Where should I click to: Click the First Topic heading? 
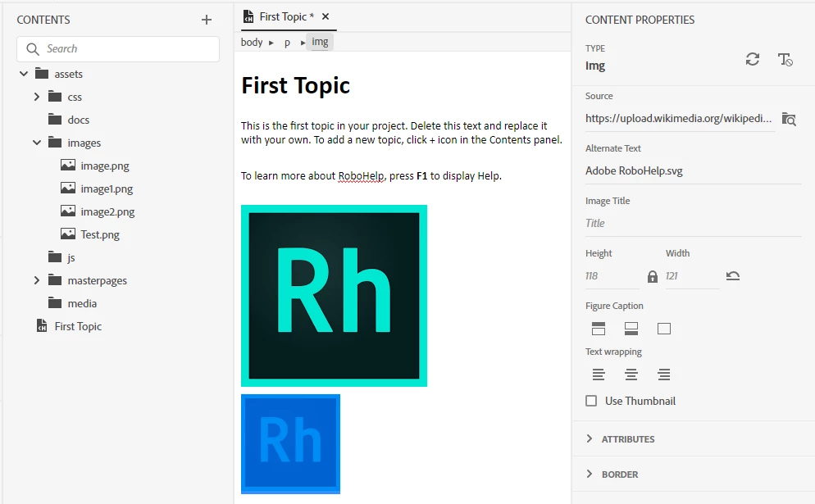click(x=295, y=86)
